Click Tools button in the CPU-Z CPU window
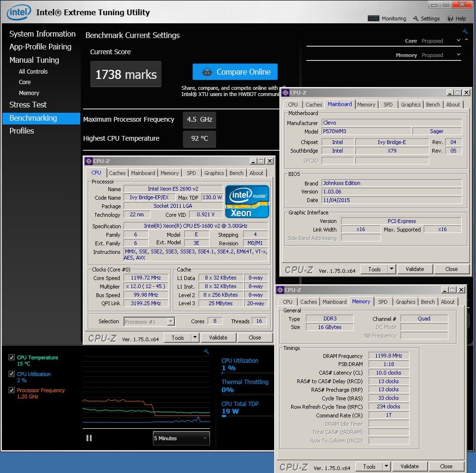Viewport: 476px width, 473px height. click(x=178, y=338)
